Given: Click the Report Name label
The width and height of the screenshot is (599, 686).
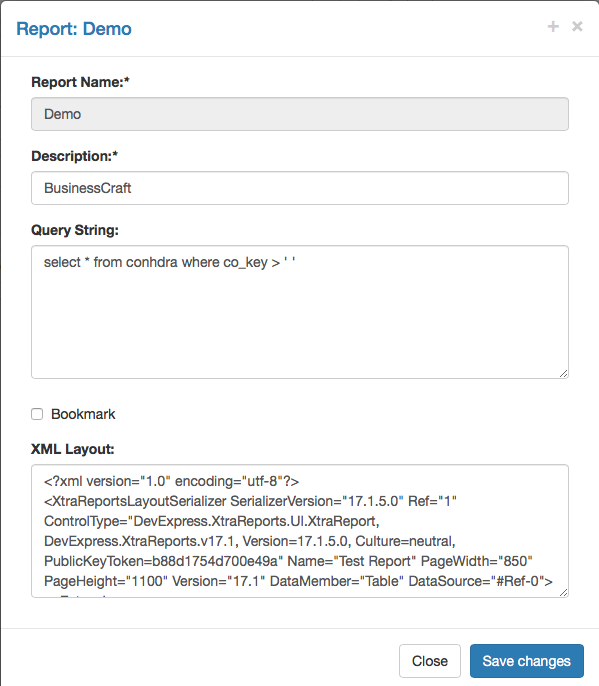Looking at the screenshot, I should tap(81, 82).
